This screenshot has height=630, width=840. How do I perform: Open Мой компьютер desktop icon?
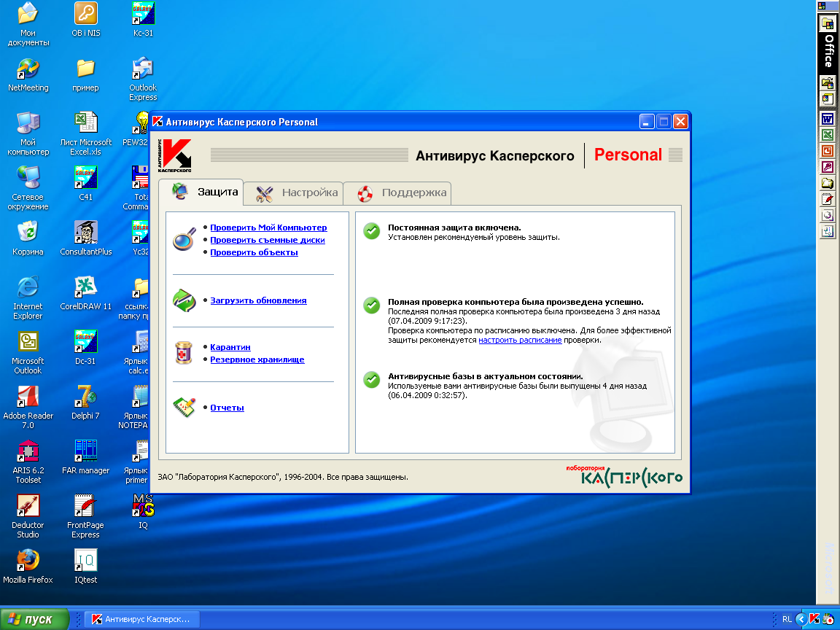coord(28,134)
